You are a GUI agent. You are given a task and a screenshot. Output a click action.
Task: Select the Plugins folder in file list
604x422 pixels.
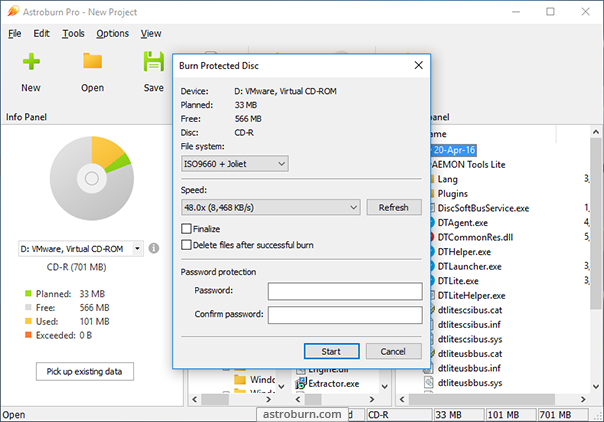(x=452, y=194)
